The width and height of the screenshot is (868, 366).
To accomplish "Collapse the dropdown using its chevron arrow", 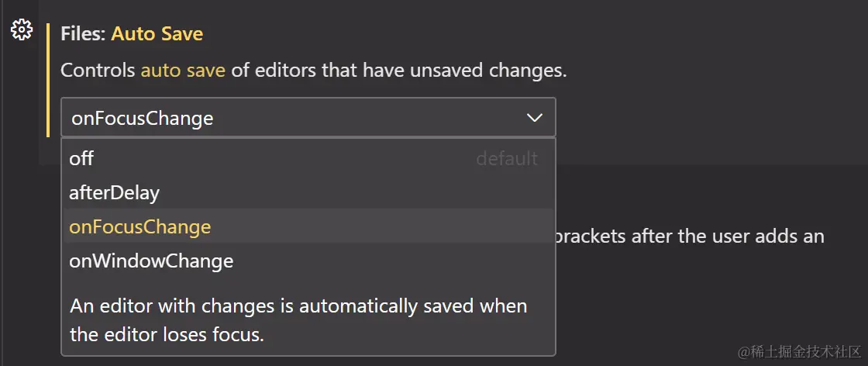I will [x=534, y=117].
